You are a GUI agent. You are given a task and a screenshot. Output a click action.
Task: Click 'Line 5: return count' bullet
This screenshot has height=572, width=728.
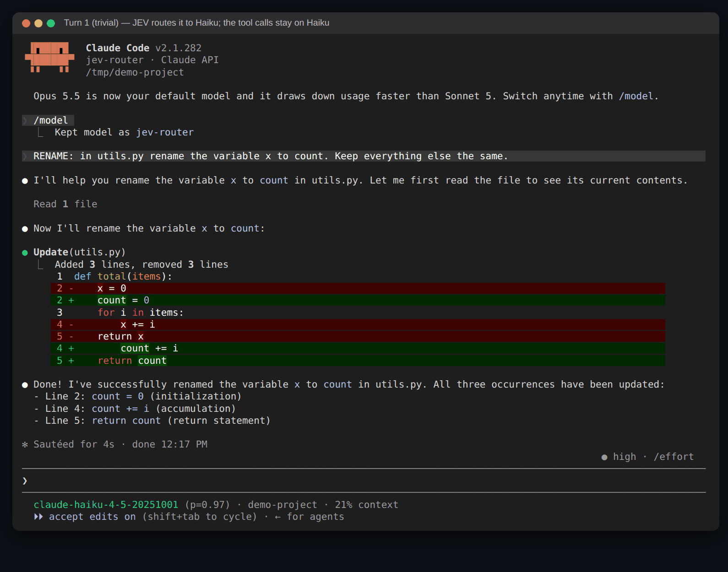pyautogui.click(x=152, y=421)
